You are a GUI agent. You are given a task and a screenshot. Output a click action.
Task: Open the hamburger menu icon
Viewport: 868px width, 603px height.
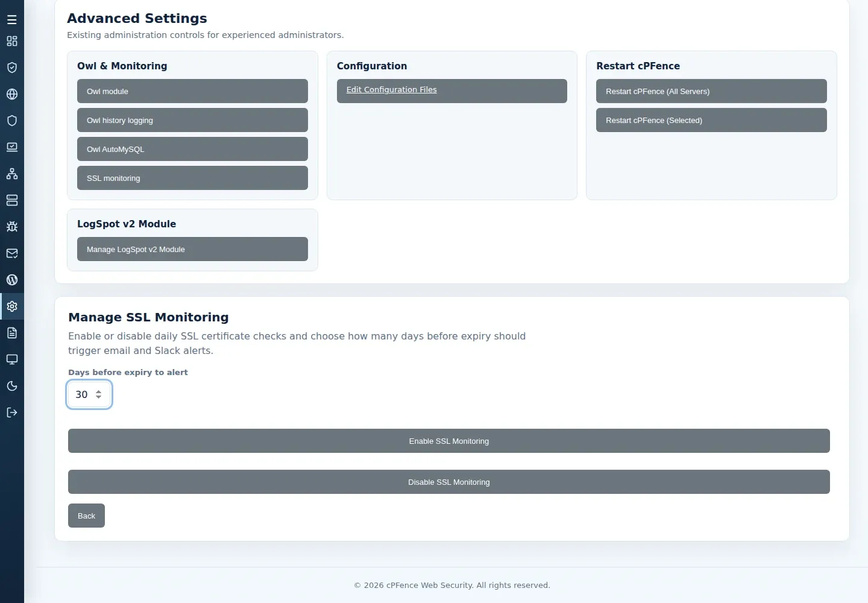click(x=12, y=20)
